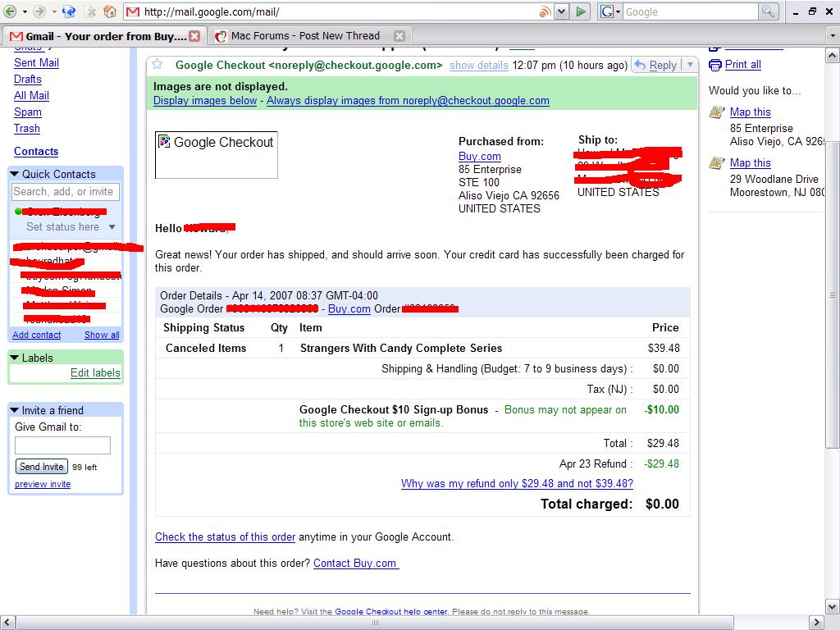Click Display images below link
The image size is (840, 630).
tap(205, 101)
